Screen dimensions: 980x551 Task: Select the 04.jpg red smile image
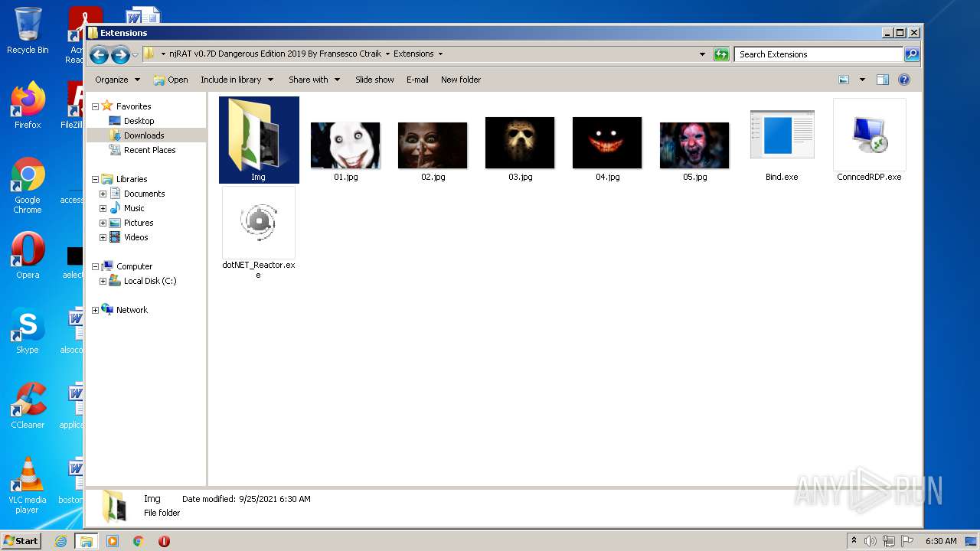[x=607, y=143]
